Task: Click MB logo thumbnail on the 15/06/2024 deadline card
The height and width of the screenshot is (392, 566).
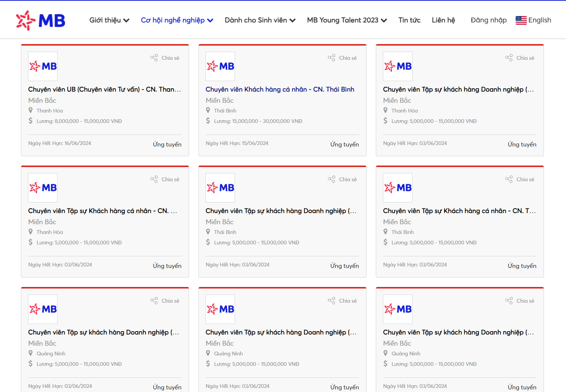Action: tap(220, 66)
